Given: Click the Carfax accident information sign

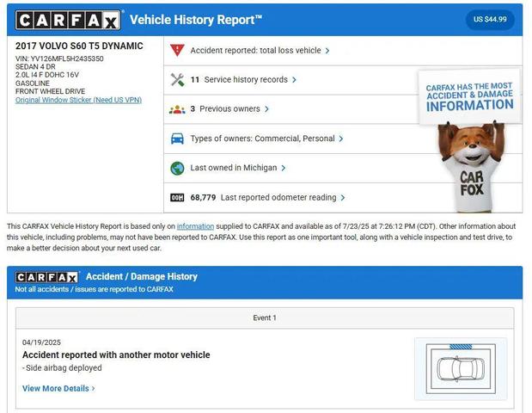Looking at the screenshot, I should pos(470,96).
